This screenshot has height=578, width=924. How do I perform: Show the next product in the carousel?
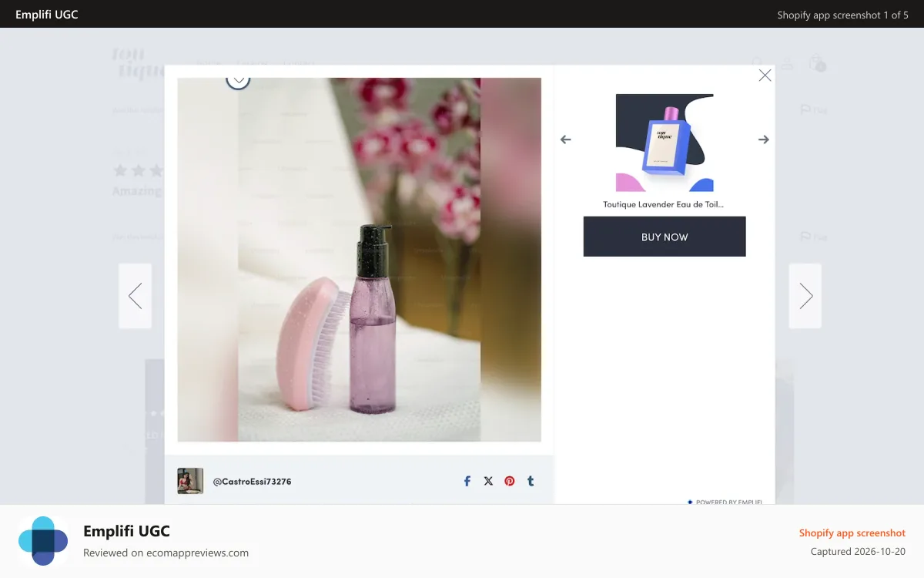(x=763, y=139)
